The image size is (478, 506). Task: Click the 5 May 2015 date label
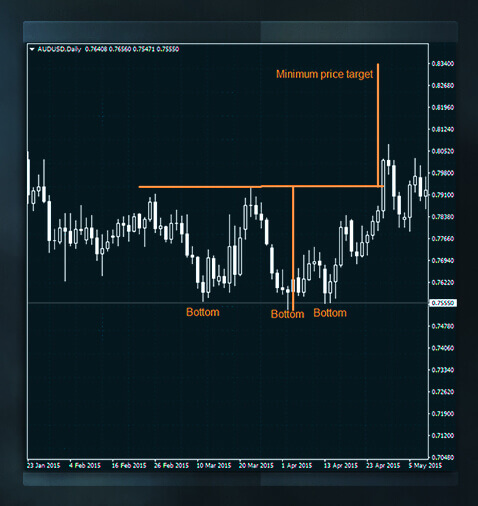[425, 466]
